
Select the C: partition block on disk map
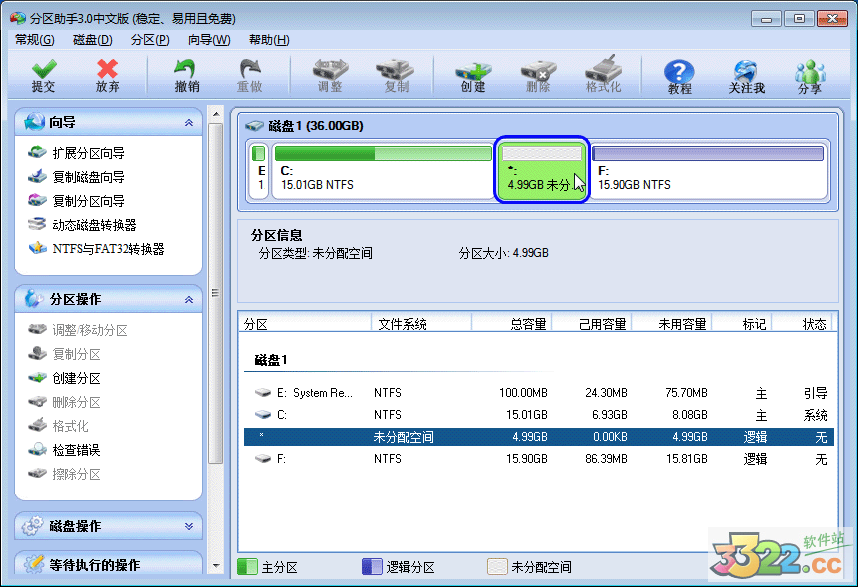[x=380, y=171]
